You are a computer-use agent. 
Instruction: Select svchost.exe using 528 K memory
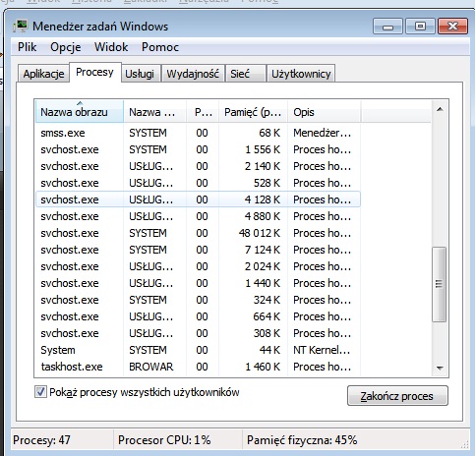[x=198, y=183]
